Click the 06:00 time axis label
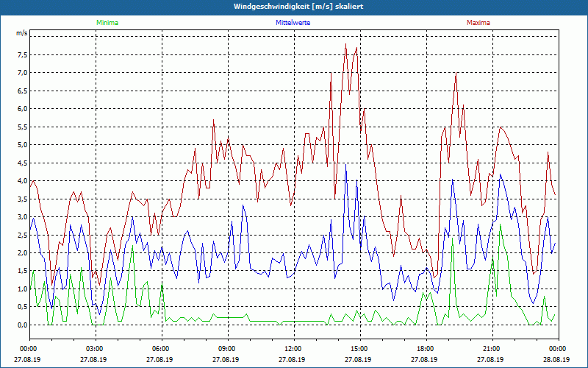This screenshot has height=368, width=588. pos(162,349)
